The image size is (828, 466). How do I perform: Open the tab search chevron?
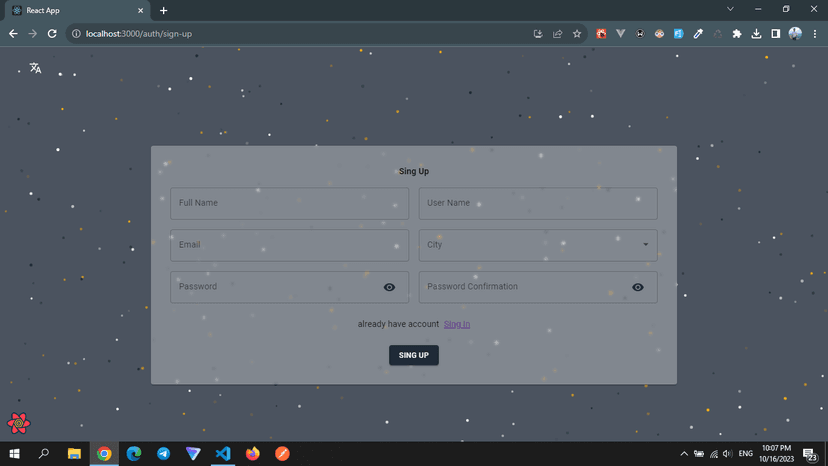(730, 10)
